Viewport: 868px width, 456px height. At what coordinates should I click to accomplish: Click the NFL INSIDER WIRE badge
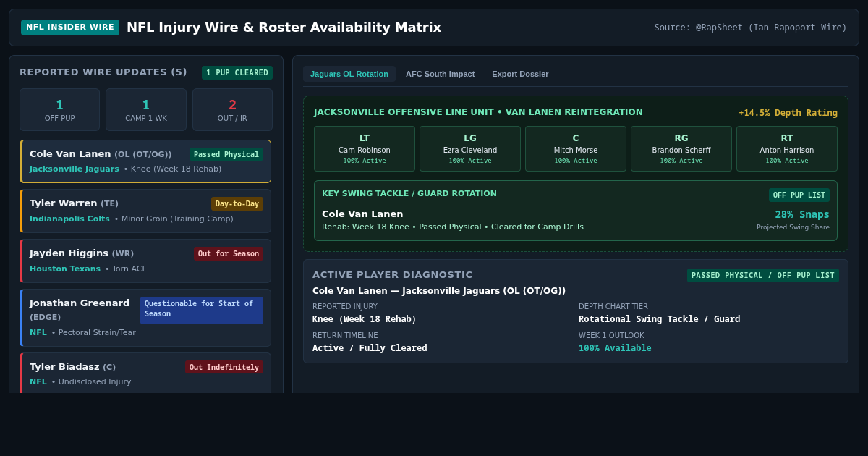pyautogui.click(x=70, y=28)
